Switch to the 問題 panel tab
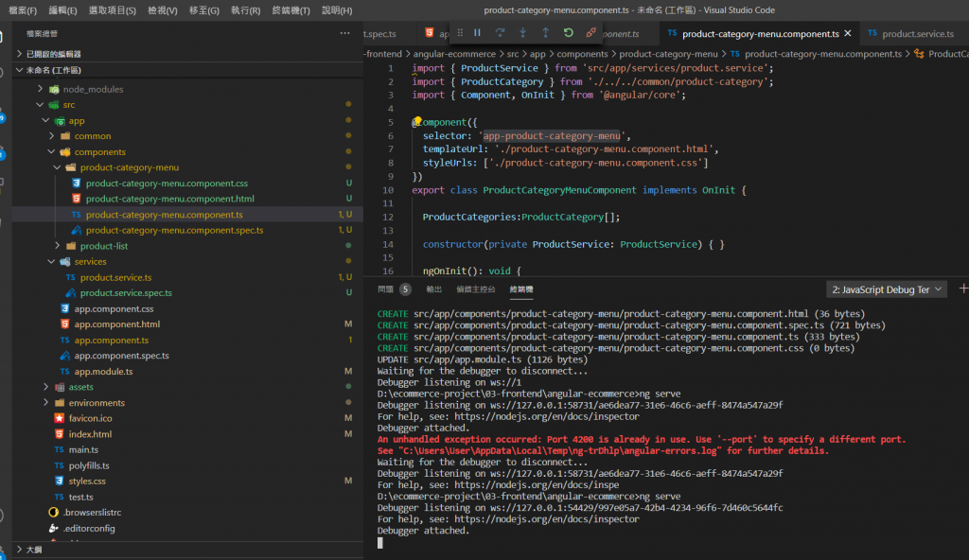The width and height of the screenshot is (969, 560). (x=386, y=289)
